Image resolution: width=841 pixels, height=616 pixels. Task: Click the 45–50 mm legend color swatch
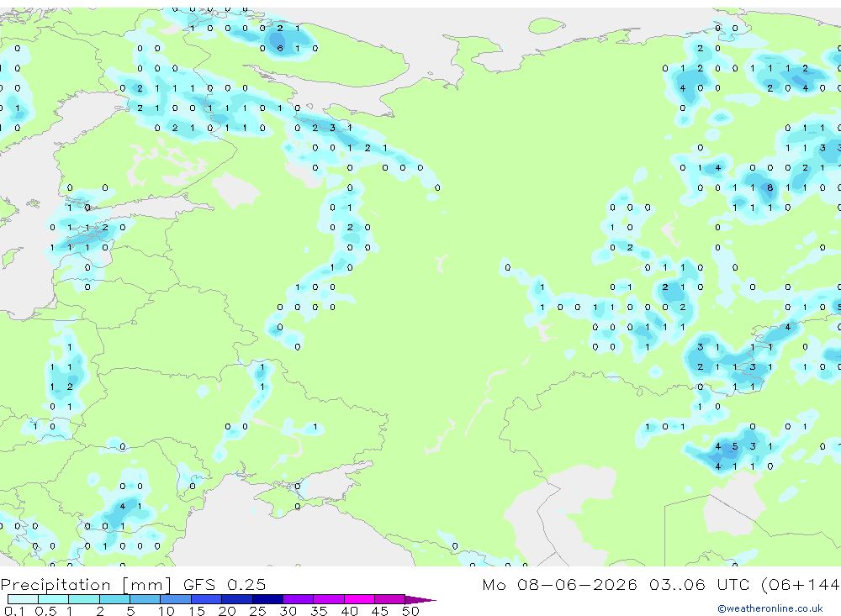[x=390, y=599]
